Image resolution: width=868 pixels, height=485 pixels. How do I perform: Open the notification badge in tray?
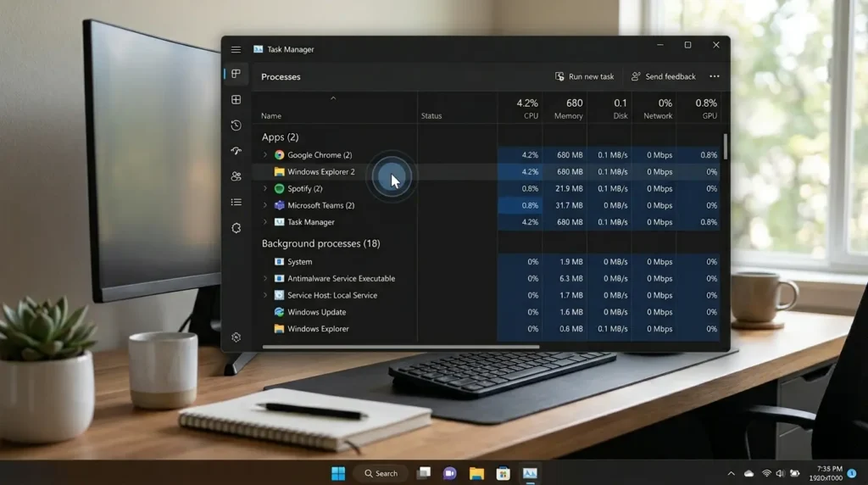tap(852, 473)
